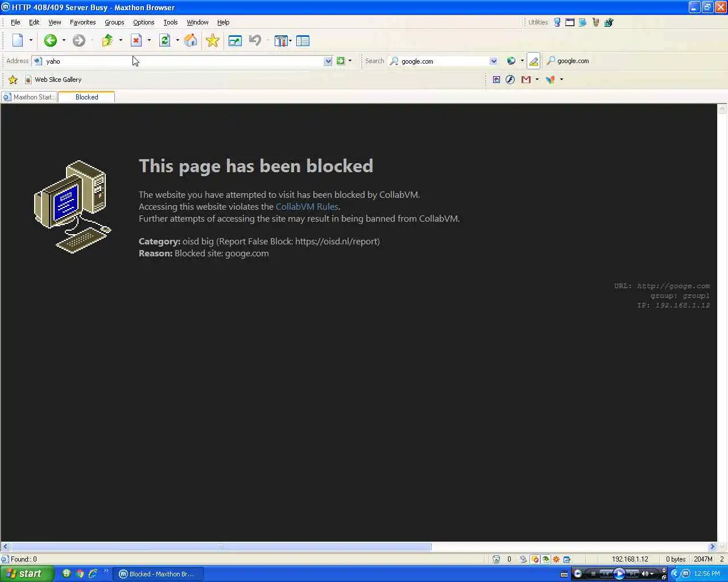Click the Windows Start button

pyautogui.click(x=27, y=573)
